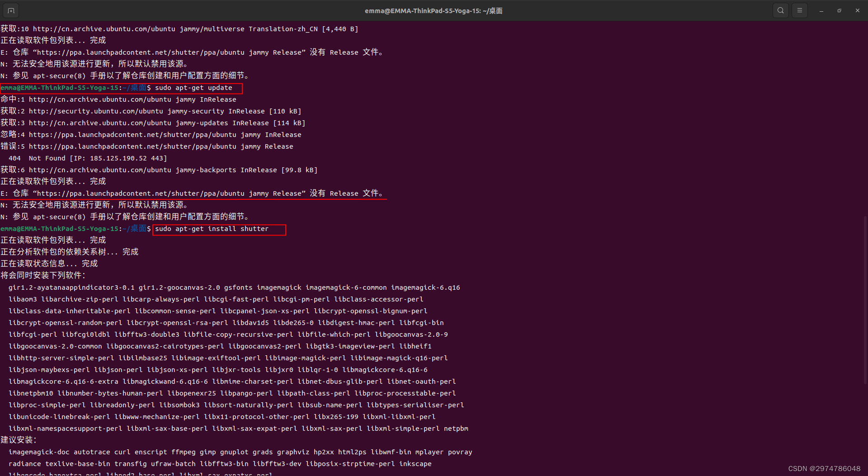Viewport: 868px width, 476px height.
Task: Click package name libunicode-linebreak-perl
Action: tap(59, 417)
